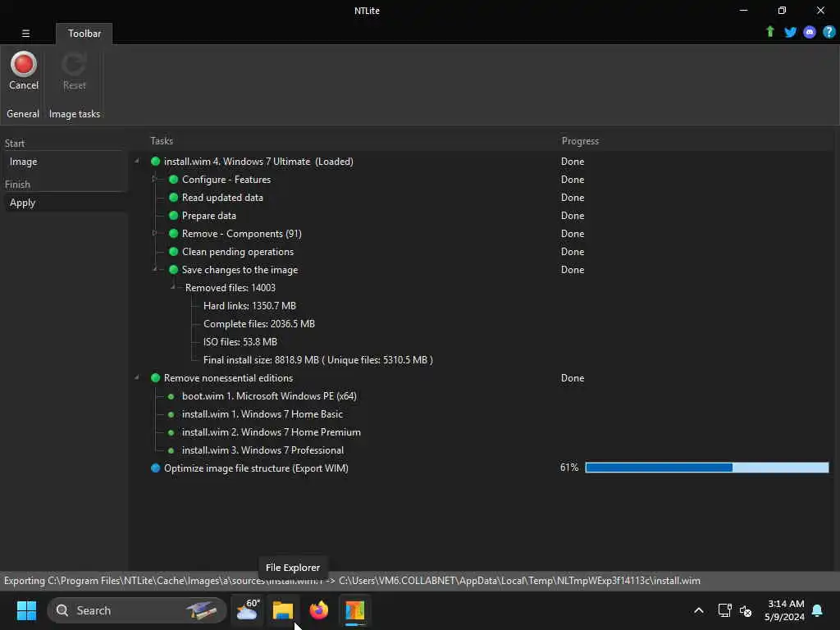Click green status dot of Read updated data
The image size is (840, 630).
[x=174, y=197]
